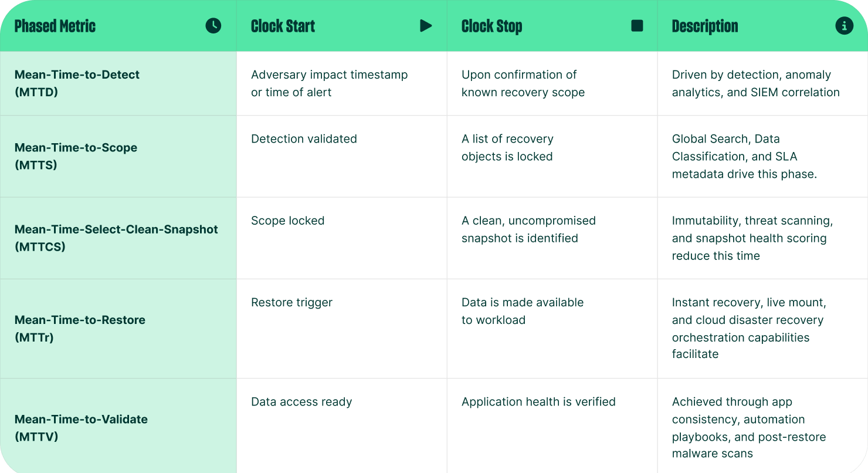Click the clock icon in Phased Metric header
Image resolution: width=868 pixels, height=473 pixels.
pyautogui.click(x=213, y=26)
